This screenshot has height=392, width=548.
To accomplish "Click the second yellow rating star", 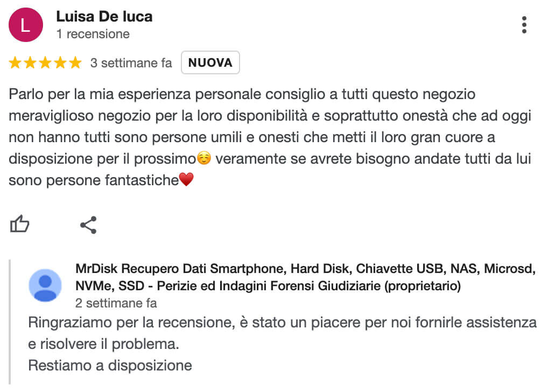I will pos(30,63).
